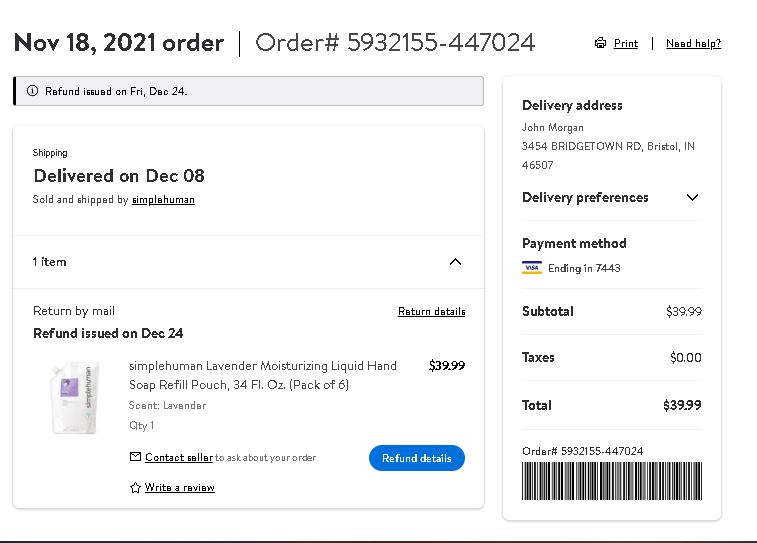Click Write a review link

(180, 487)
